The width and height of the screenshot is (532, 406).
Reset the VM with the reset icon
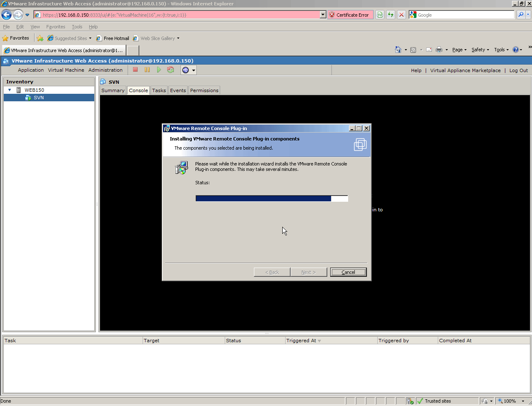point(171,70)
